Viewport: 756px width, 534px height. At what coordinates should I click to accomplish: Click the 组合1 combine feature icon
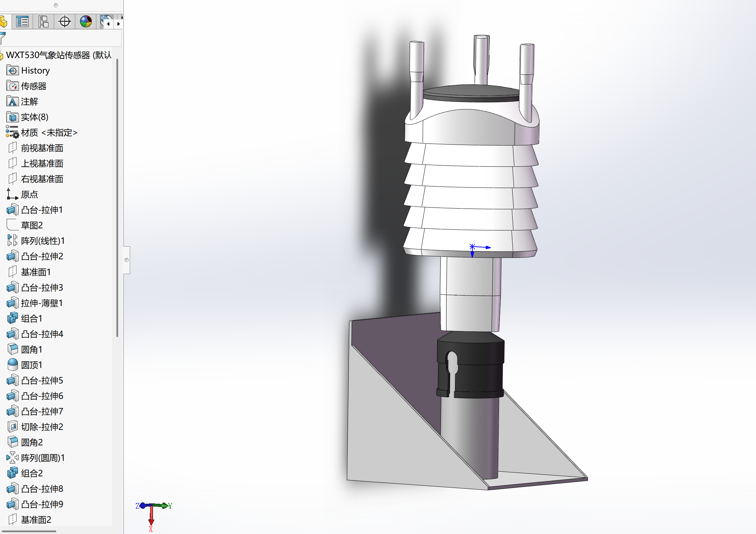[13, 318]
